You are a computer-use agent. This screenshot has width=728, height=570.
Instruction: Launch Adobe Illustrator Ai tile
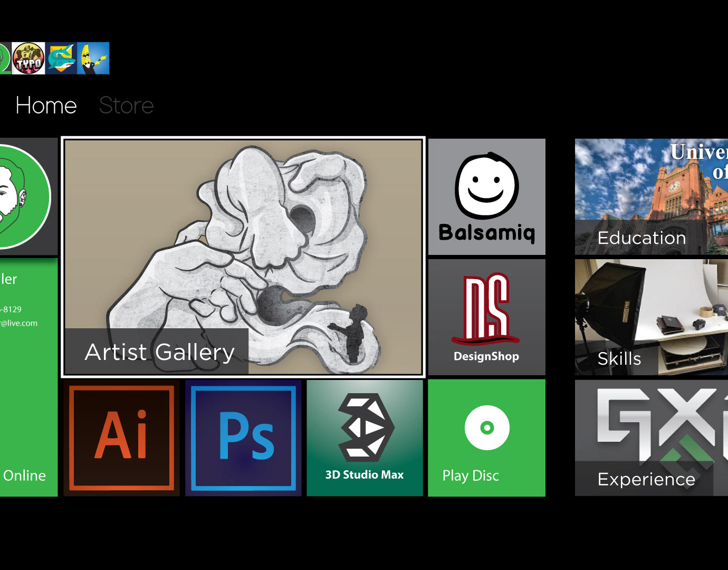click(121, 438)
